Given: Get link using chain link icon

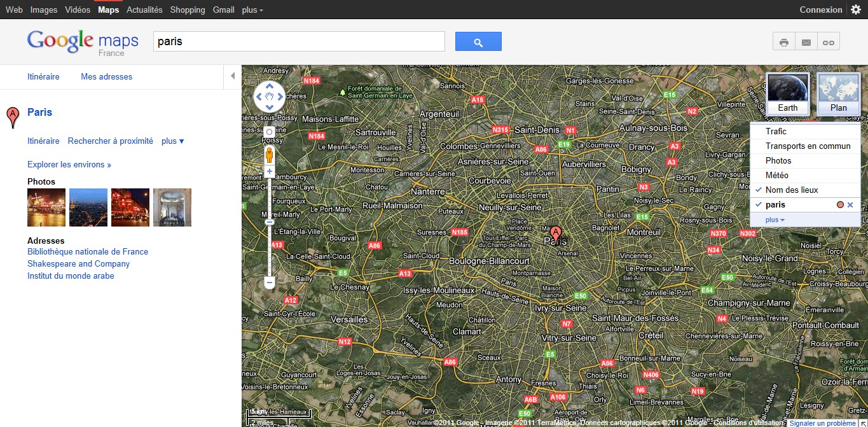Looking at the screenshot, I should (x=829, y=43).
